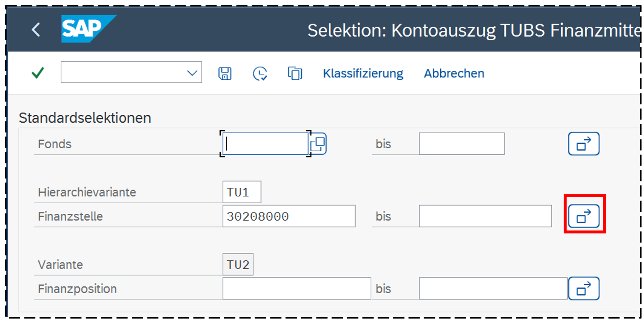Click the save as variant disk icon
Image resolution: width=644 pixels, height=322 pixels.
[224, 73]
